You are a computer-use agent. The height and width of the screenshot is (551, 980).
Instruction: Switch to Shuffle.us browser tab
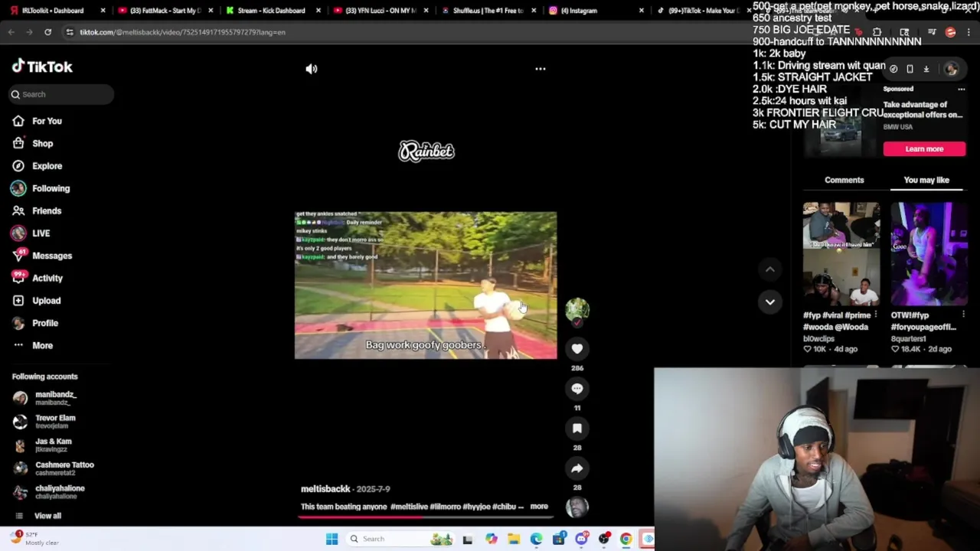487,11
